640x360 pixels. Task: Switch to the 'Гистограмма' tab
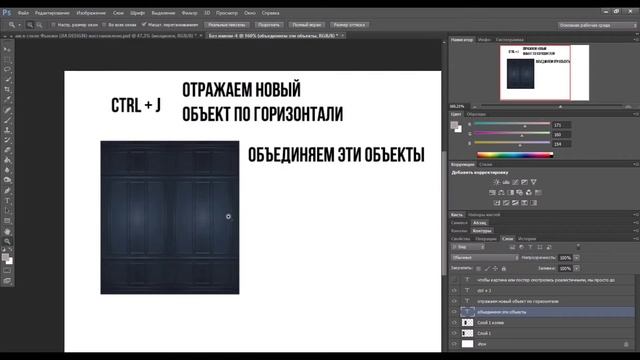pyautogui.click(x=510, y=40)
